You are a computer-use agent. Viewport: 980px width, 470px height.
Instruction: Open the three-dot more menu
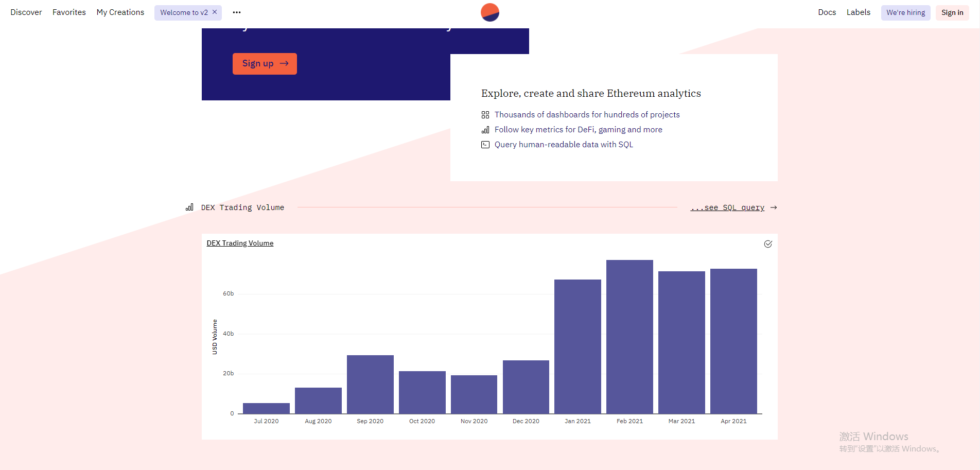pyautogui.click(x=237, y=12)
